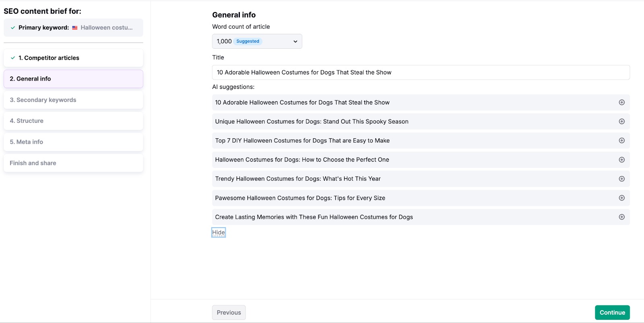
Task: Add "Top 7 DIY Halloween Costumes" title suggestion
Action: (621, 140)
